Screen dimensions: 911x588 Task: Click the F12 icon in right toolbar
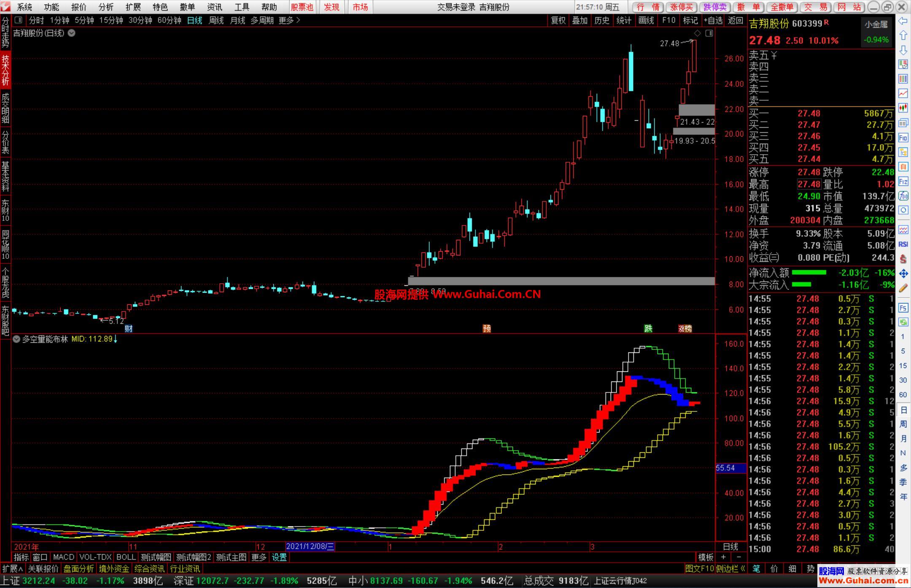point(903,182)
